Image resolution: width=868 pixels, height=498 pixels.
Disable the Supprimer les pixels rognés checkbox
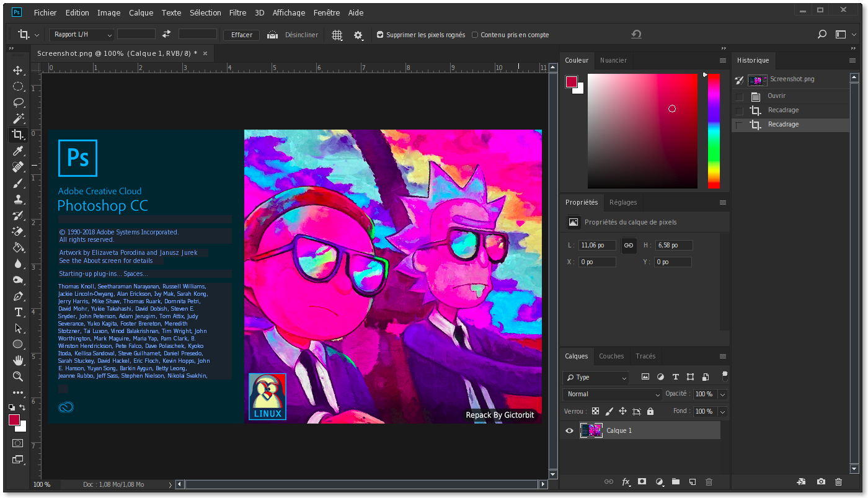379,35
